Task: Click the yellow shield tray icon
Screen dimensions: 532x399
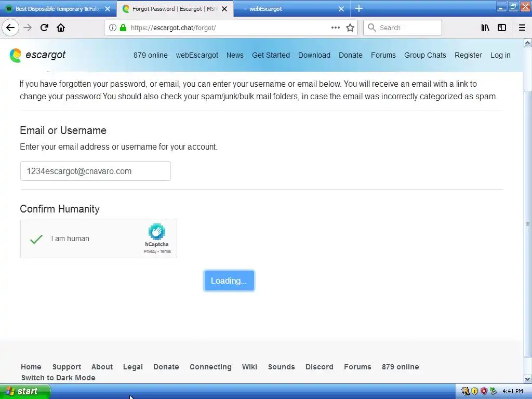Action: click(474, 391)
